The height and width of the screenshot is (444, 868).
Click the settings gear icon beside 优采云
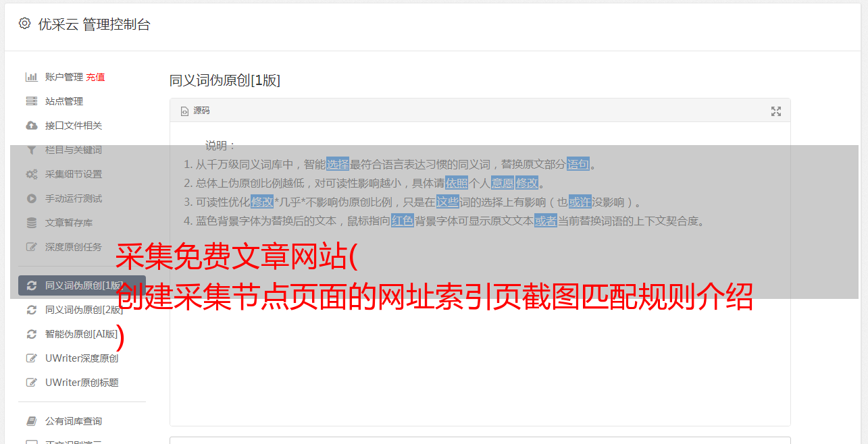(x=25, y=24)
